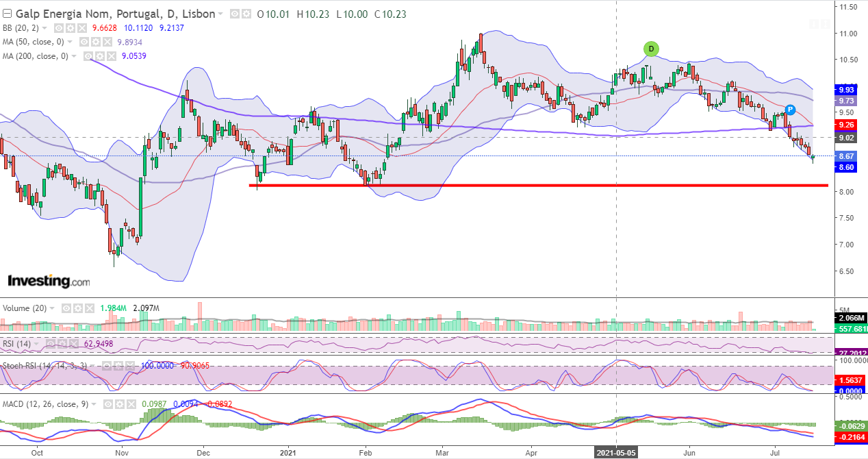The image size is (868, 459).
Task: Open MA (200, close, 0) settings gear
Action: point(100,55)
